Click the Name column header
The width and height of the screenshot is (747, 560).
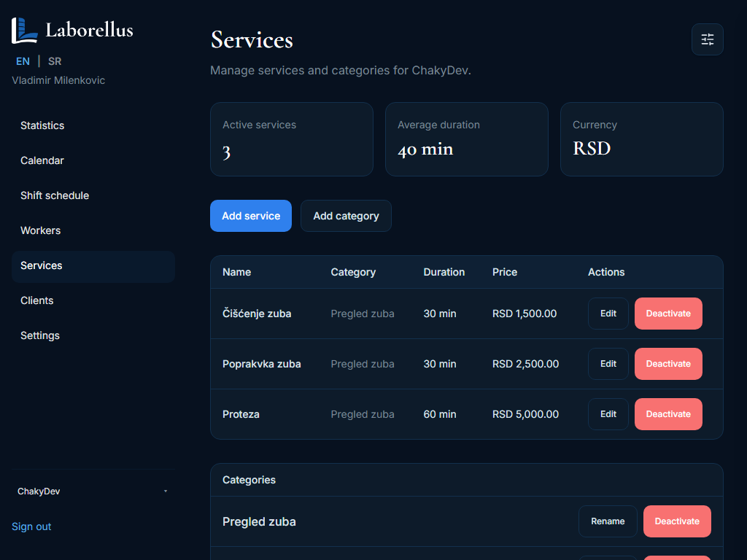point(237,273)
